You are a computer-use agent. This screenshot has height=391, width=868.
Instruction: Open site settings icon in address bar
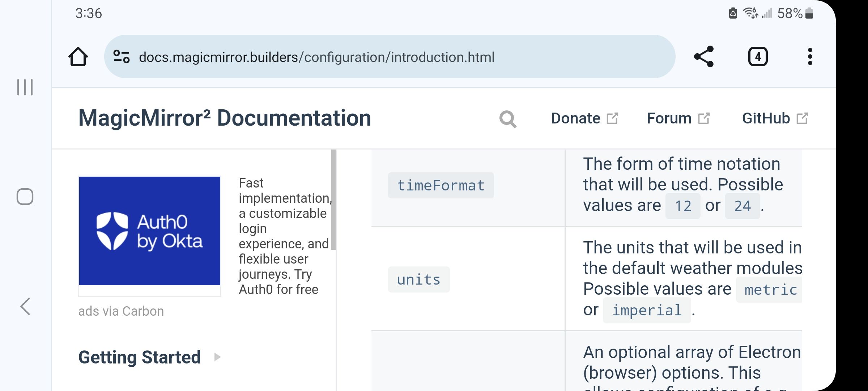tap(122, 57)
